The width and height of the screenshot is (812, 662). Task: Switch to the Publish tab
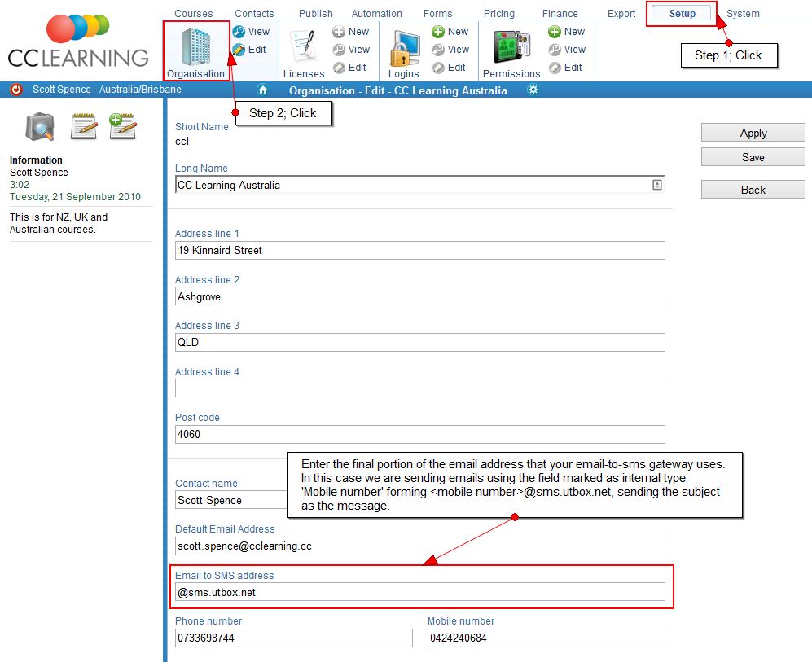[x=316, y=14]
